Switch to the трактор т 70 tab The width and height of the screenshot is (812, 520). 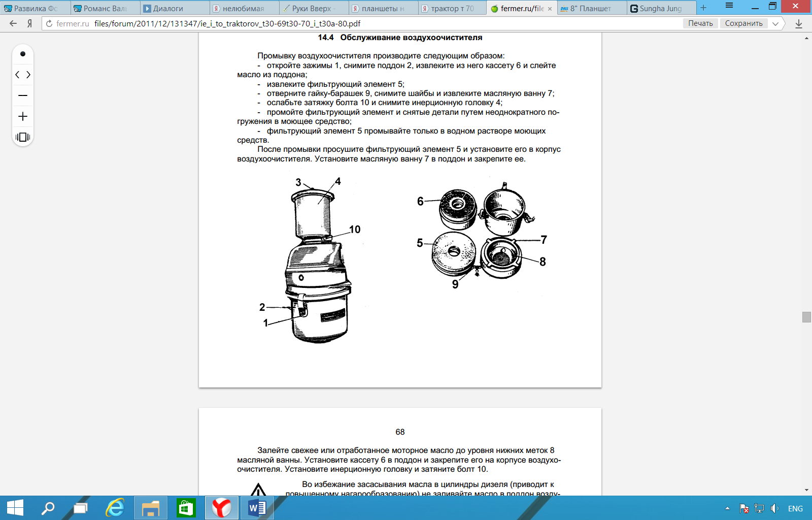tap(453, 8)
